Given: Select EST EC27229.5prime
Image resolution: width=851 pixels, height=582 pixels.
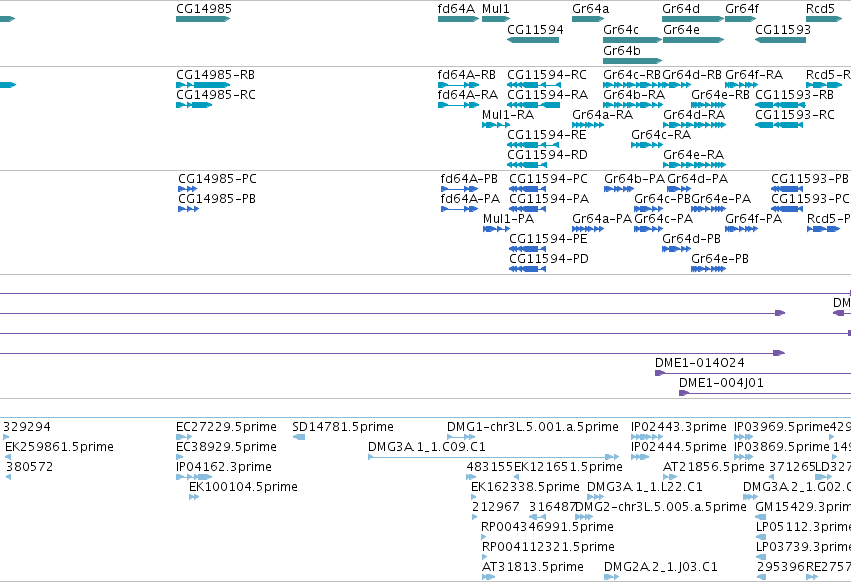Looking at the screenshot, I should [184, 437].
